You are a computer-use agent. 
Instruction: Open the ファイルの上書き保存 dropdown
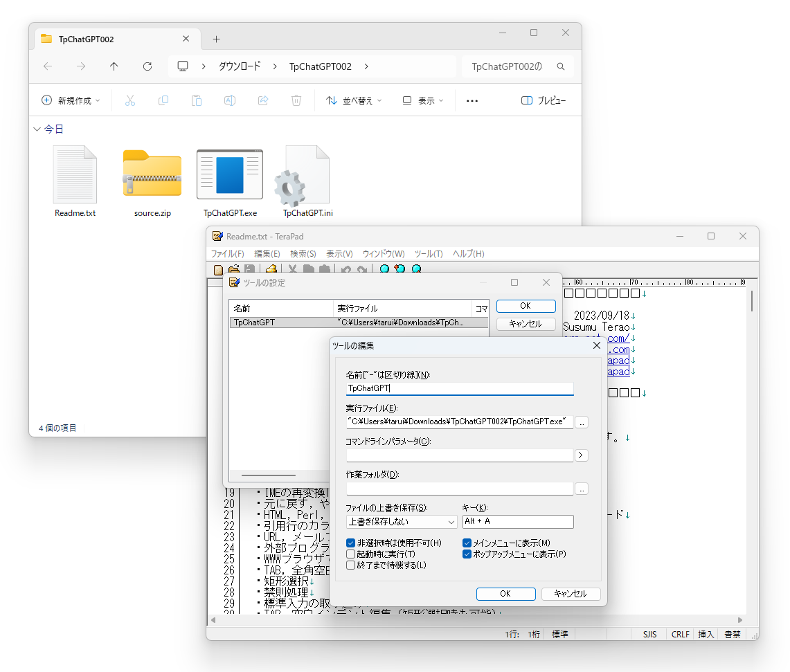coord(402,522)
